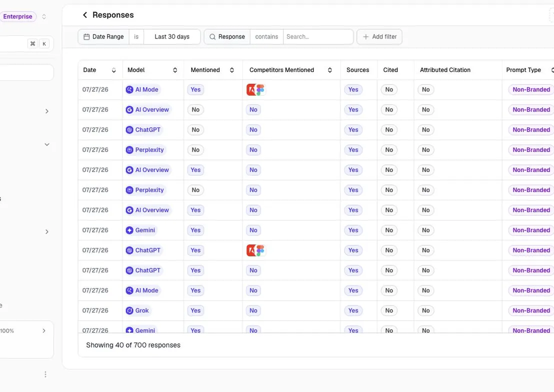Screen dimensions: 554x392
Task: Click the AI Mode model in first row
Action: pos(142,90)
